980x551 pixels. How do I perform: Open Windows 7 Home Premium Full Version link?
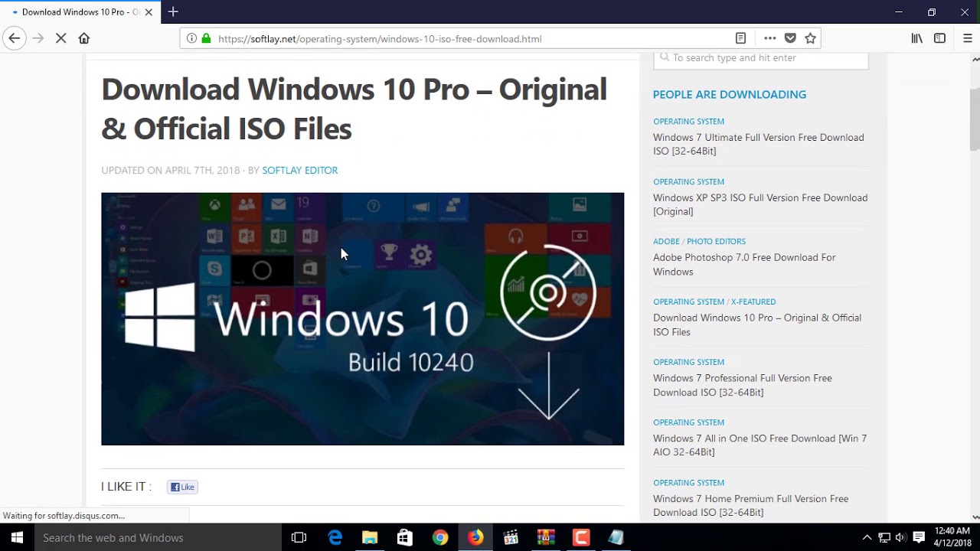pyautogui.click(x=751, y=505)
